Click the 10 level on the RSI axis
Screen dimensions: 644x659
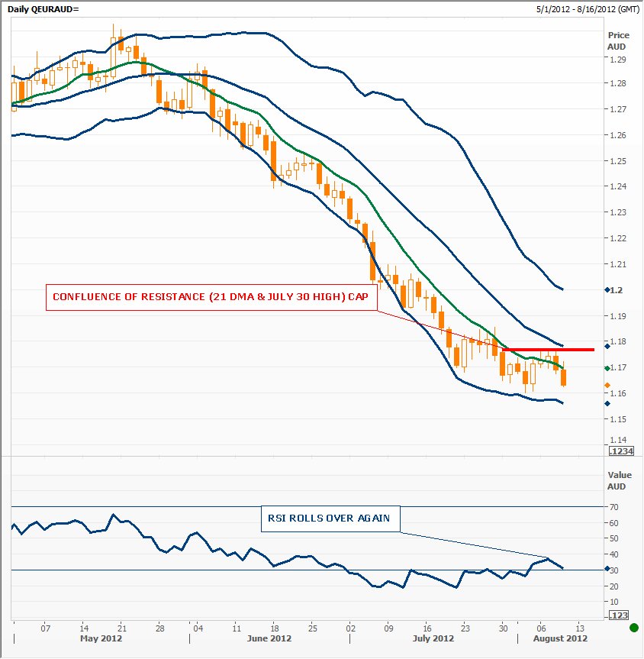point(613,602)
